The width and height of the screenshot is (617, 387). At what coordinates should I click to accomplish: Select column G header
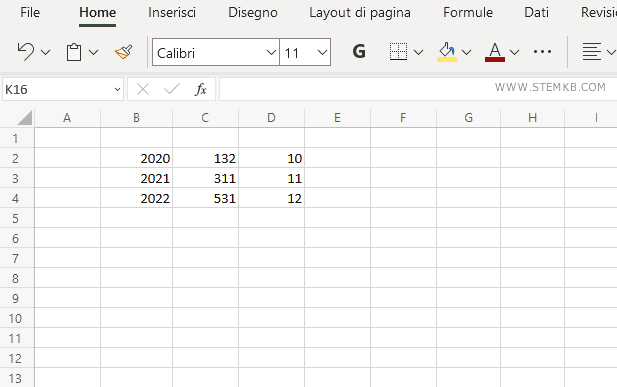click(468, 118)
